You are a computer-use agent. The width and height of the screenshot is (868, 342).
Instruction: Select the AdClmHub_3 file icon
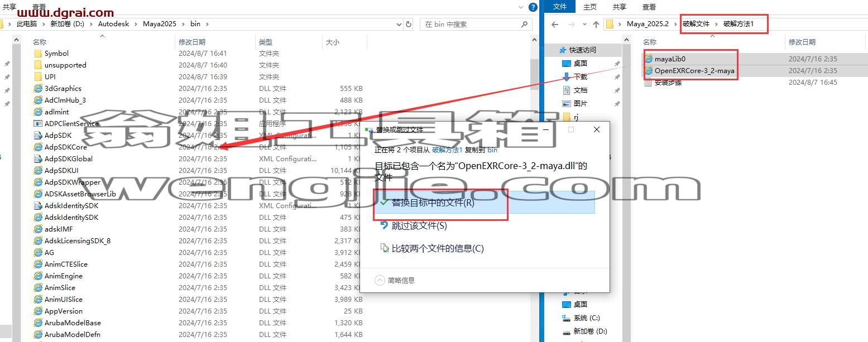coord(38,100)
